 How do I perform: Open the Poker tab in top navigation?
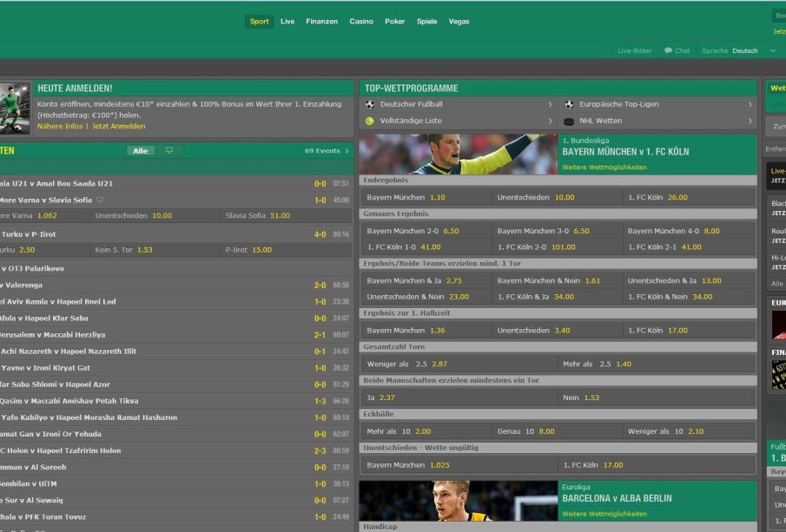tap(395, 21)
